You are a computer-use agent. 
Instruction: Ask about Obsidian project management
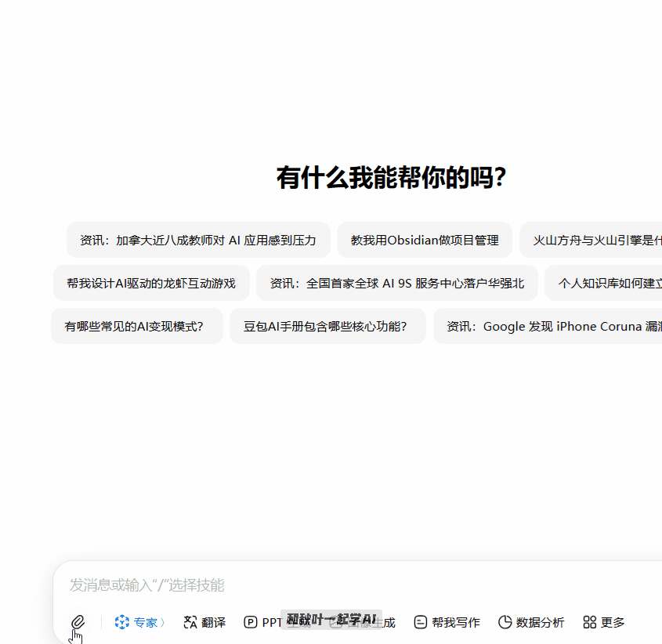425,241
